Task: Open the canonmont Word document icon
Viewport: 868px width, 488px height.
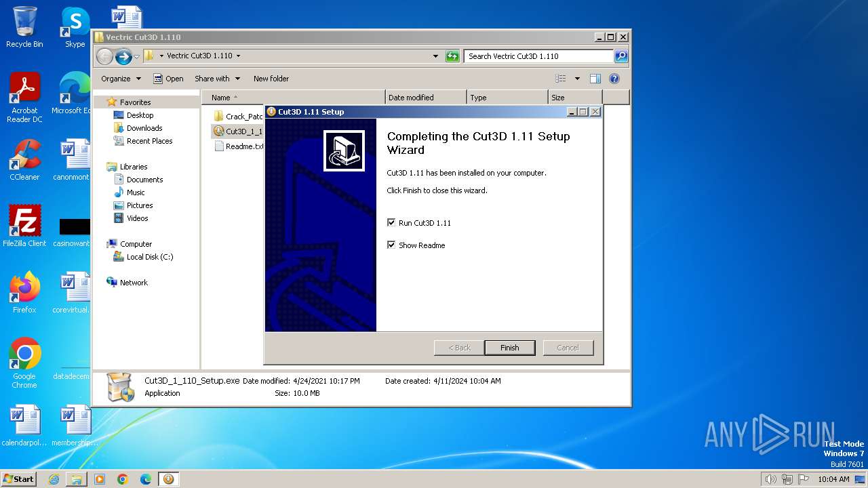Action: click(x=72, y=160)
